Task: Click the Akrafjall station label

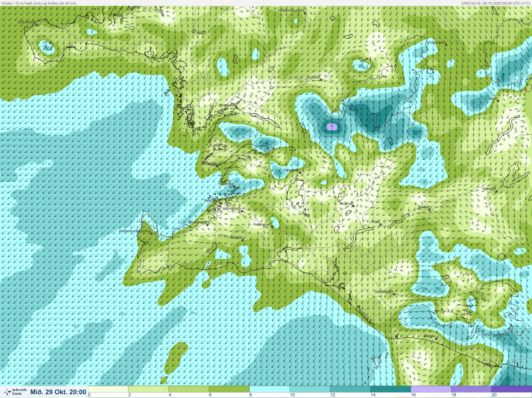Action: [210, 164]
